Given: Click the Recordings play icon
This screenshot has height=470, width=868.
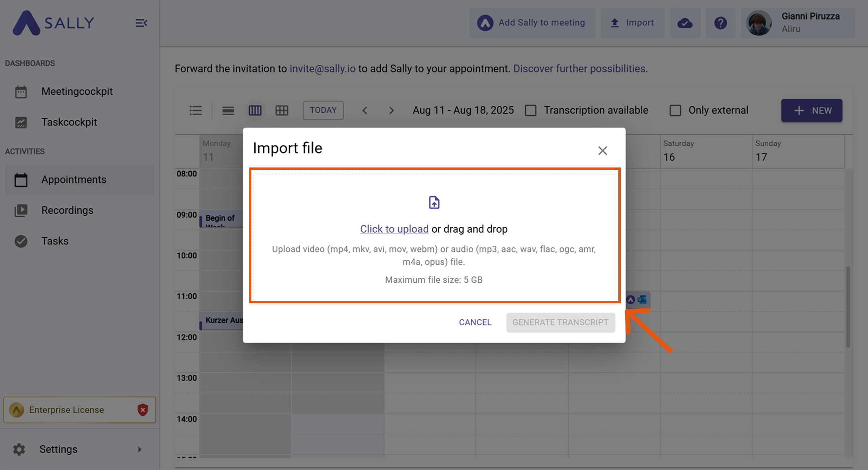Looking at the screenshot, I should coord(21,210).
